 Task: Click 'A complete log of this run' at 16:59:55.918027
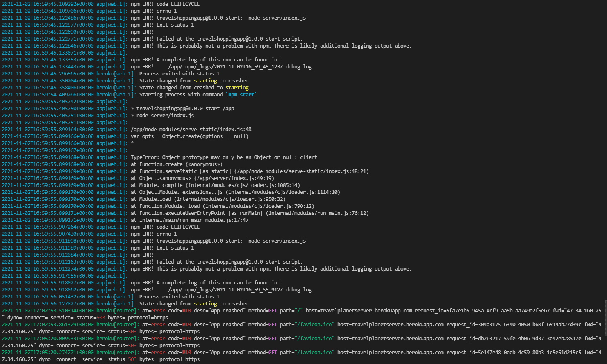(x=141, y=283)
